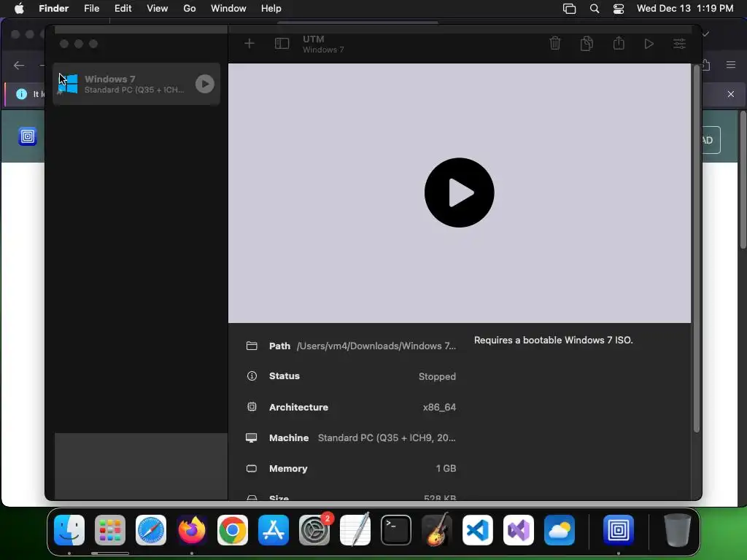Open the Apple menu

click(x=19, y=9)
